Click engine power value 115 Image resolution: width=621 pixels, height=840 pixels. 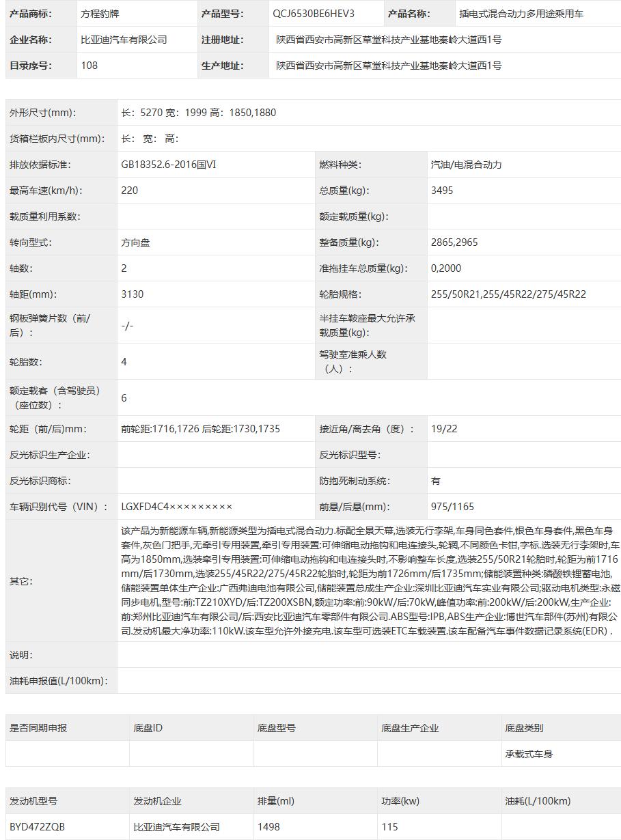(x=389, y=827)
